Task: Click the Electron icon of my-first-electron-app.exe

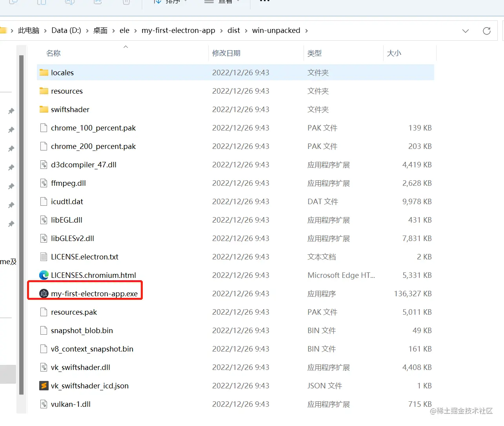Action: (44, 294)
